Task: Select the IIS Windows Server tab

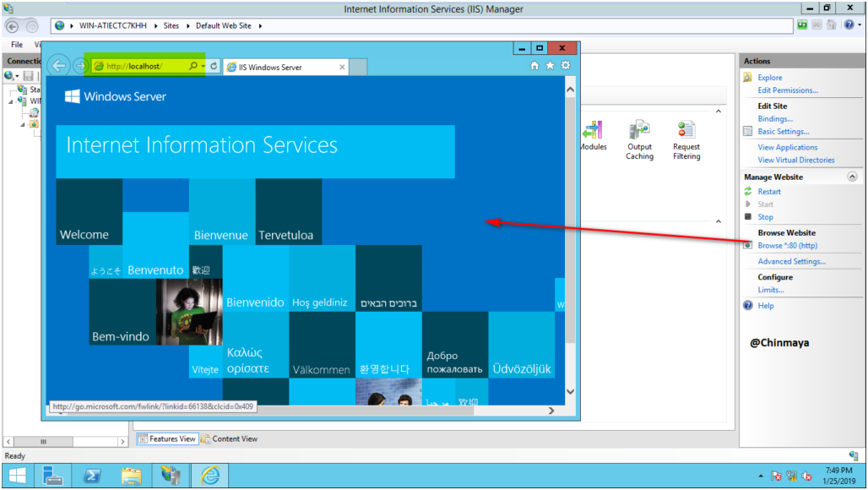Action: [x=285, y=67]
